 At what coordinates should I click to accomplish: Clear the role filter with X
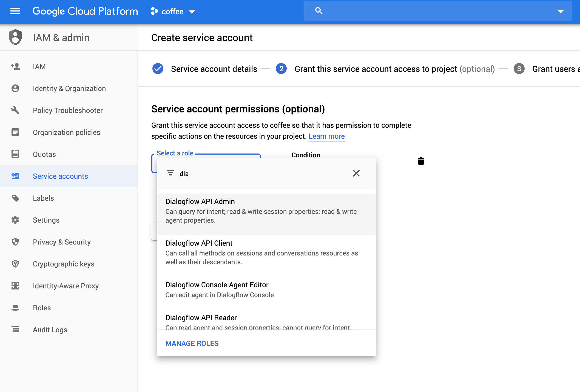356,173
